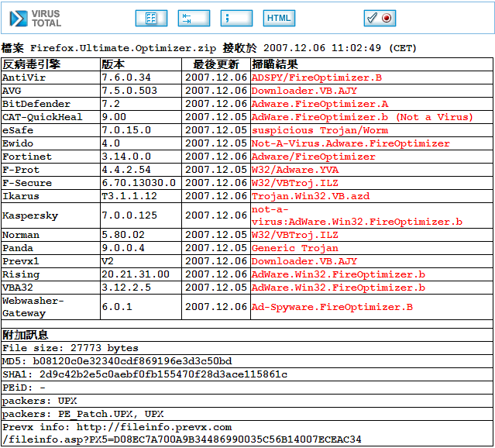
Task: Select Adware.FireOptimizer.A result text
Action: point(320,104)
